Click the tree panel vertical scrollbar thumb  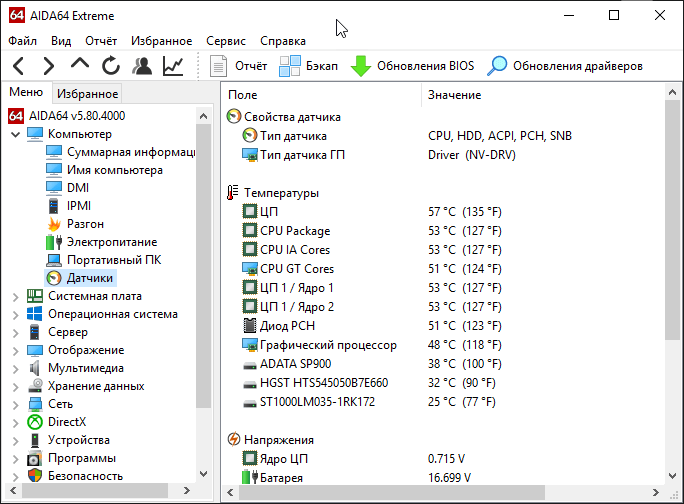tap(203, 266)
